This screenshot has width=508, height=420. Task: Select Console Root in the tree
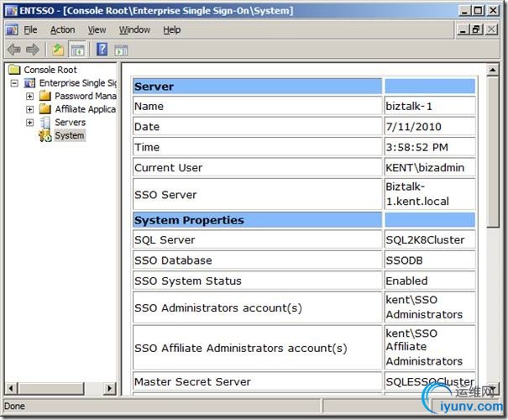click(x=50, y=70)
